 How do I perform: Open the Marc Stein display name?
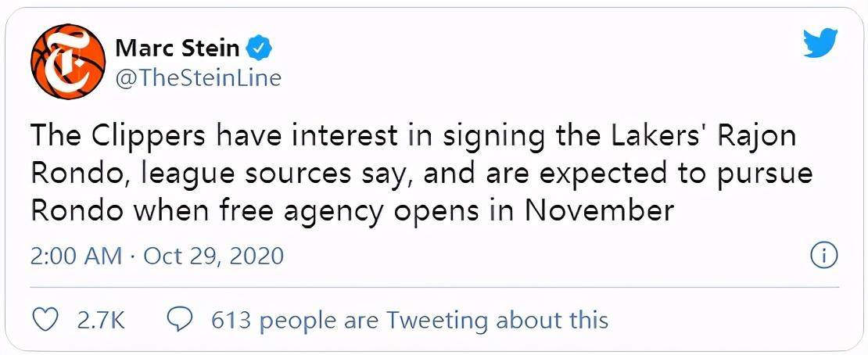click(x=178, y=48)
